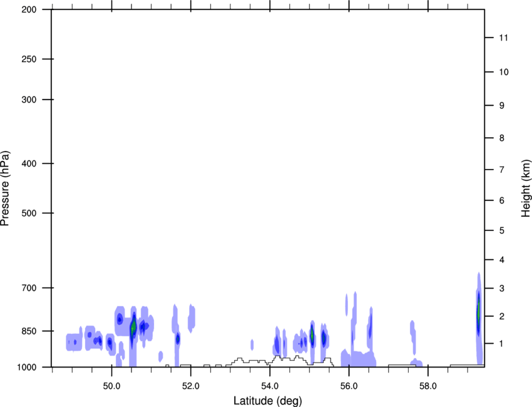This screenshot has height=407, width=532.
Task: Click the 54.0 latitude tick label
Action: 270,386
